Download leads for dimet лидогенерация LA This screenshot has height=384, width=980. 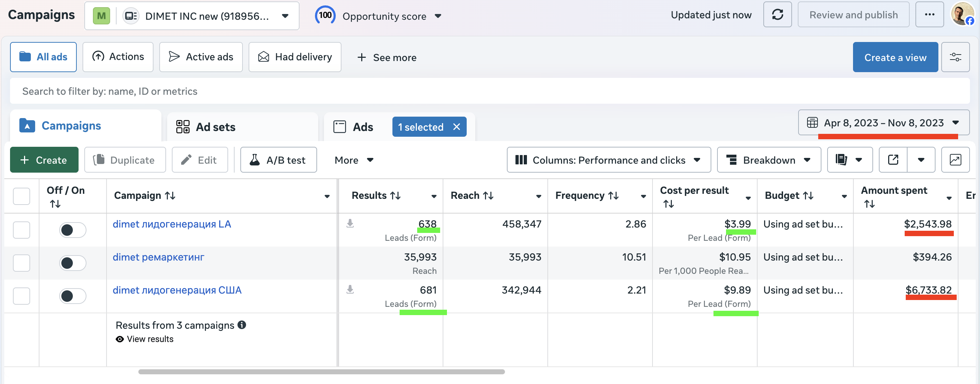(350, 223)
